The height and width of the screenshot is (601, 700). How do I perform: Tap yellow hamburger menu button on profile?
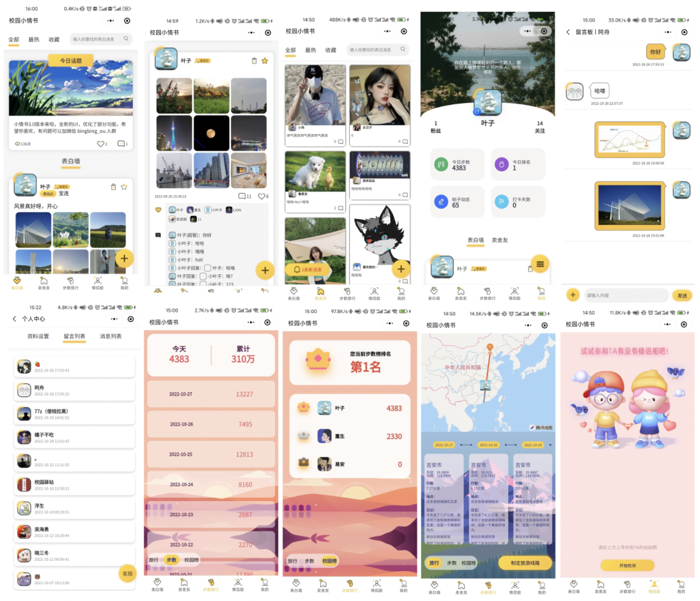tap(540, 265)
